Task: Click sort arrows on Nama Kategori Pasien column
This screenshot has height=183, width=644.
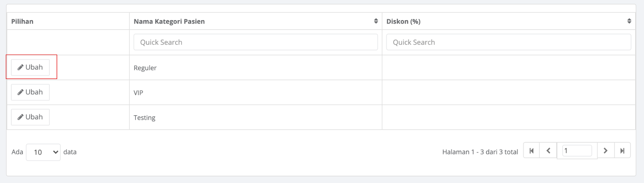Action: (x=376, y=21)
